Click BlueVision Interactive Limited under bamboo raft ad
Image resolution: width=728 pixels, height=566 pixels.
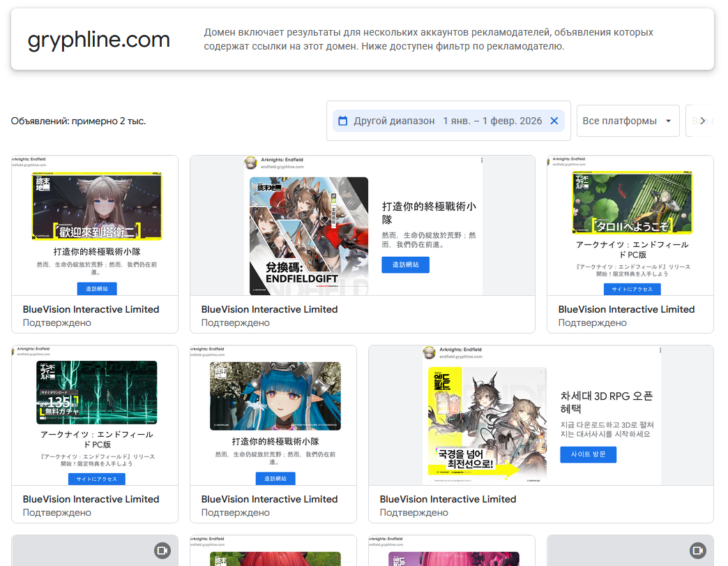point(626,309)
